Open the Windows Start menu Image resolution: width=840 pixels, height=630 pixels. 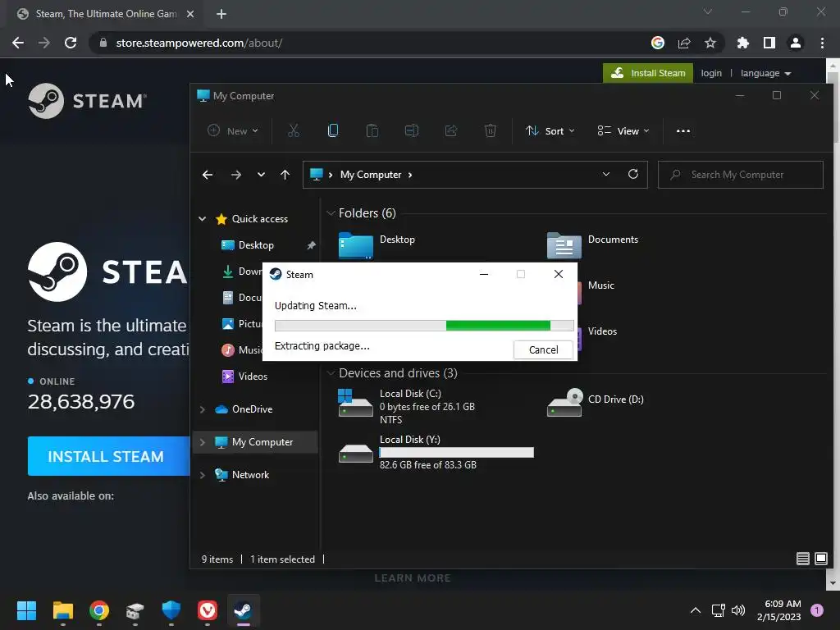click(x=26, y=610)
